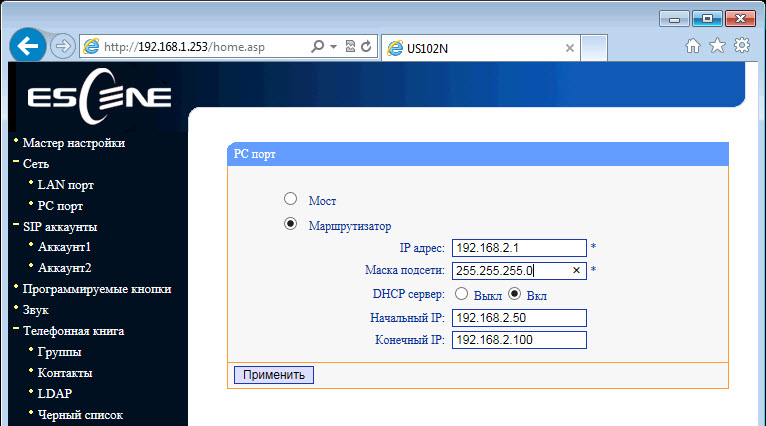Click the IP адрес input field

tap(519, 248)
